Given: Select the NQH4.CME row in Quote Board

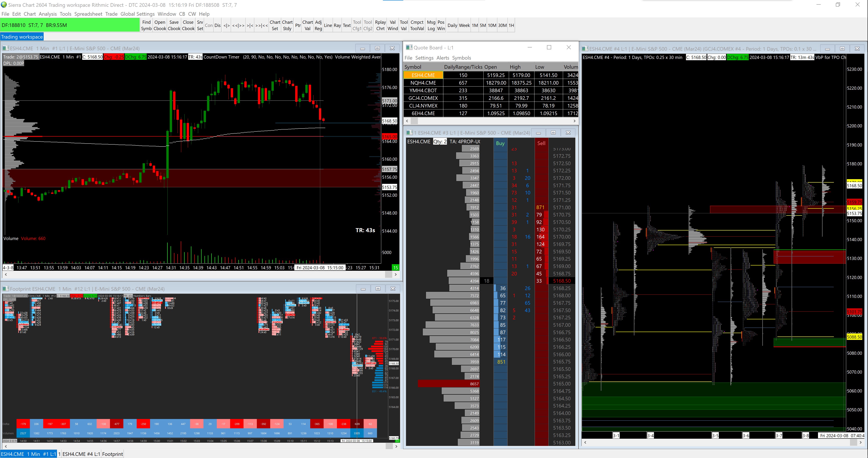Looking at the screenshot, I should 423,83.
